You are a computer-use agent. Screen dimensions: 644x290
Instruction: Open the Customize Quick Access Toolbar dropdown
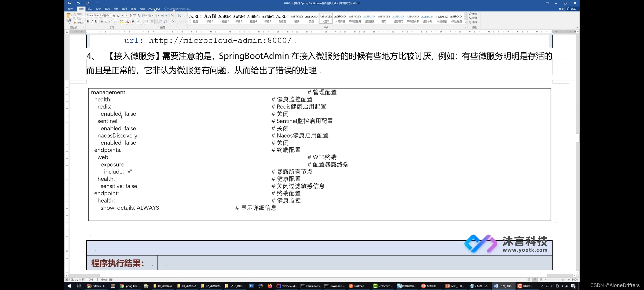pyautogui.click(x=97, y=3)
